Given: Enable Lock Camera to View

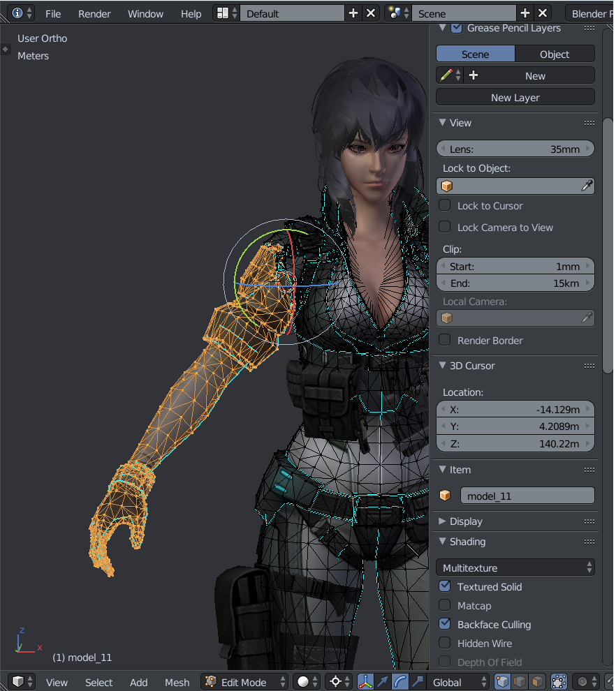Looking at the screenshot, I should pos(444,227).
